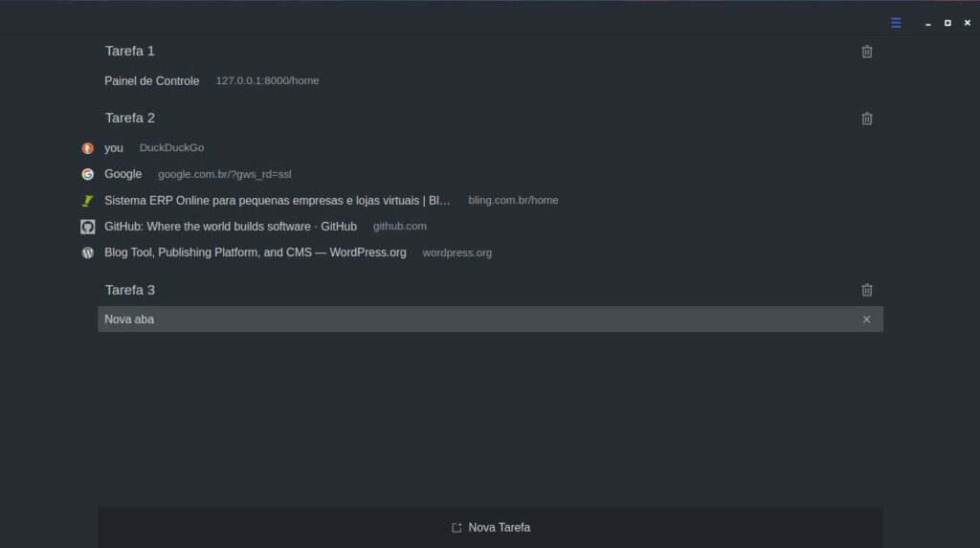Click the DuckDuckGo favicon beside "you"
Image resolution: width=980 pixels, height=548 pixels.
click(x=88, y=148)
